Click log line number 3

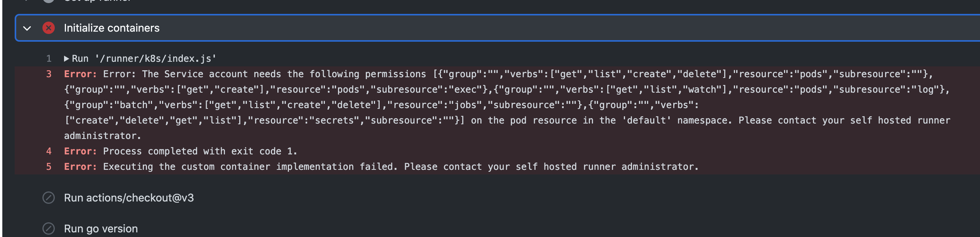coord(49,74)
